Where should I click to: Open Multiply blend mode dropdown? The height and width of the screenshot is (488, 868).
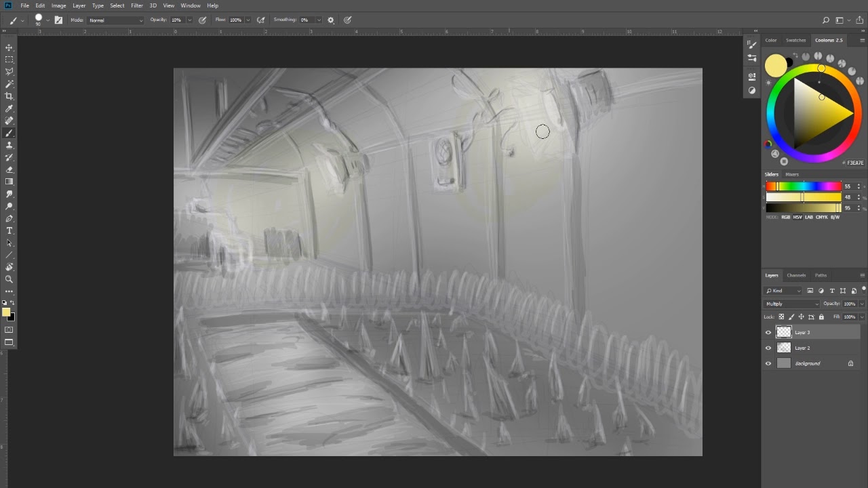[792, 304]
